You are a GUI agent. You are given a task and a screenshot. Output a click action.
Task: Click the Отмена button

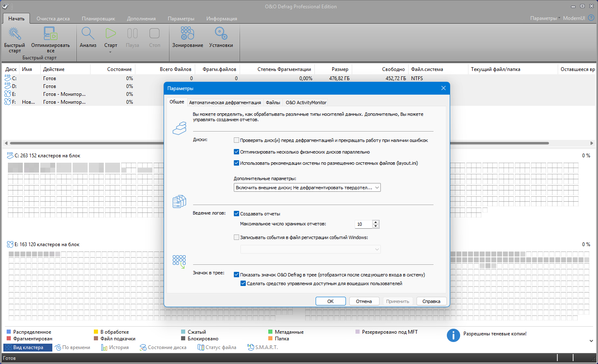364,301
